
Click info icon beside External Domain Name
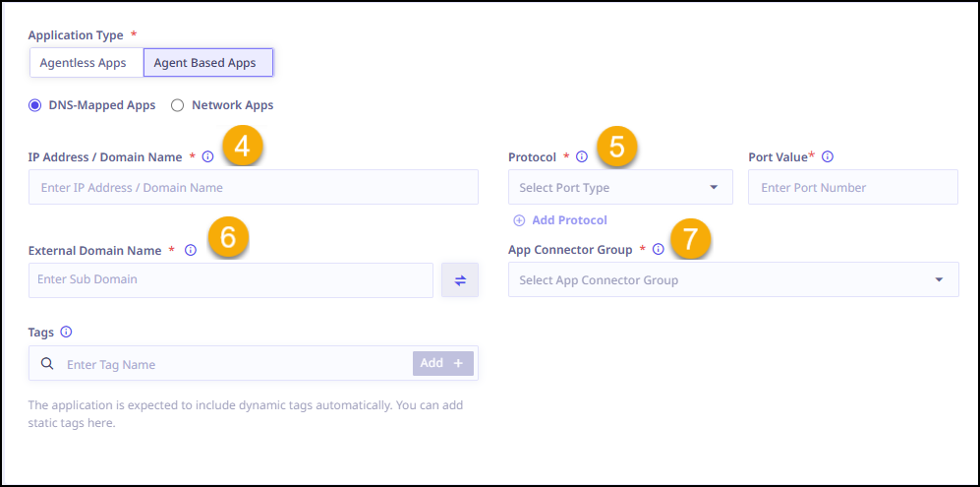(x=191, y=250)
